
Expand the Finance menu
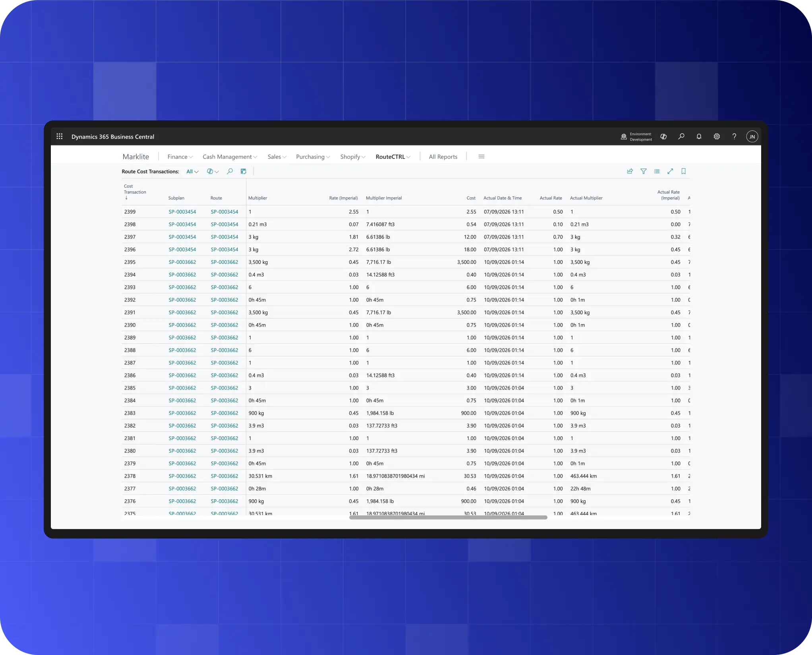[x=180, y=157]
